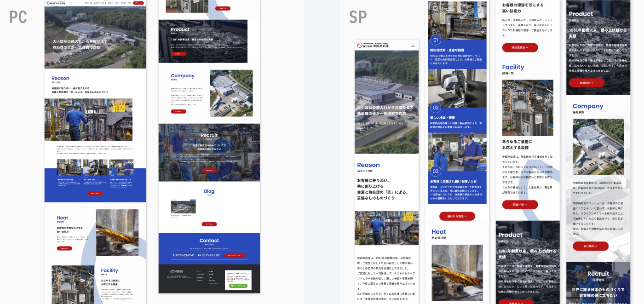
Task: Click the footer logo in PC dark footer
Action: (174, 271)
